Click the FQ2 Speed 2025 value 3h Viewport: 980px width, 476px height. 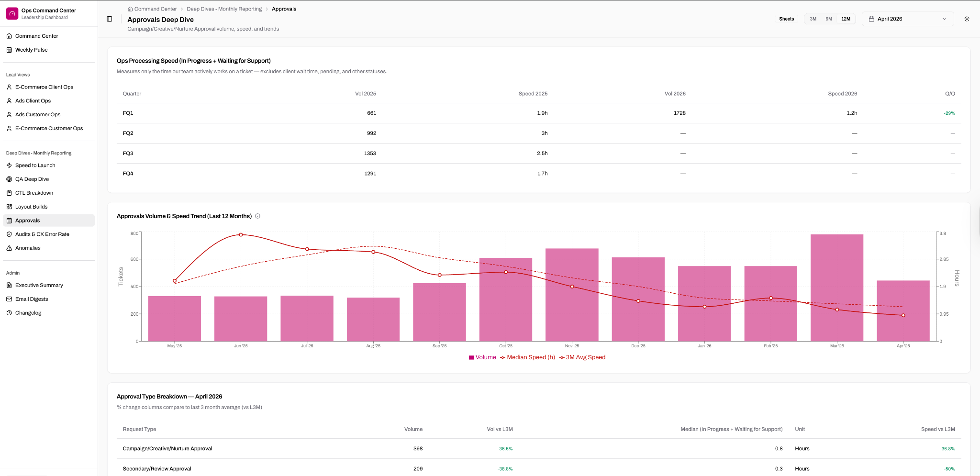point(545,133)
